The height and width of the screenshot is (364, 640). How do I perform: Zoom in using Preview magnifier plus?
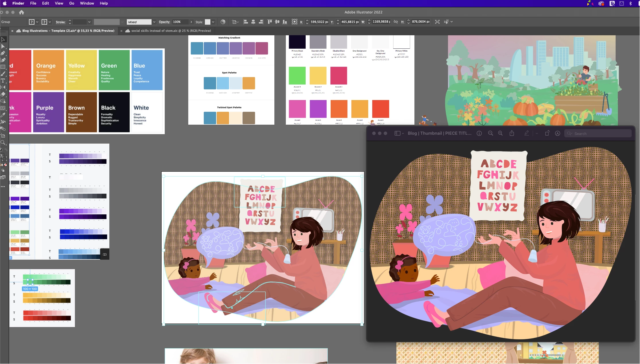coord(500,133)
